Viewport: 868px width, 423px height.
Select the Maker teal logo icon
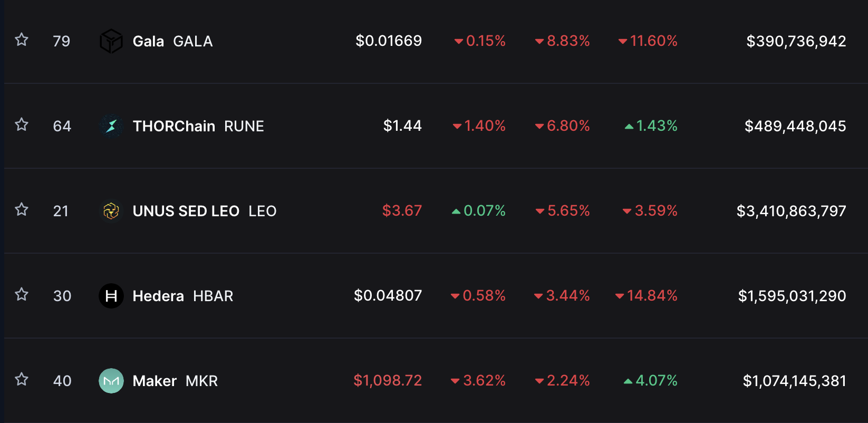[111, 381]
